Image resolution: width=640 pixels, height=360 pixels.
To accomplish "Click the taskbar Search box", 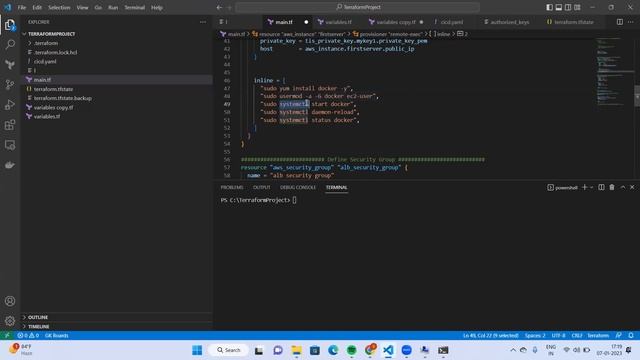I will point(228,350).
